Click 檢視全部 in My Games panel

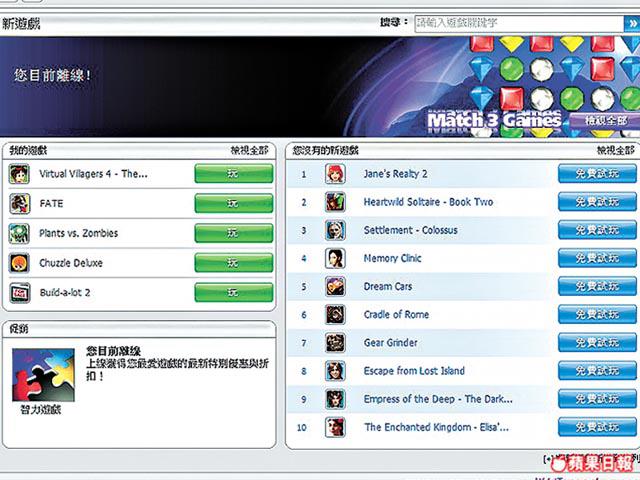[x=249, y=151]
